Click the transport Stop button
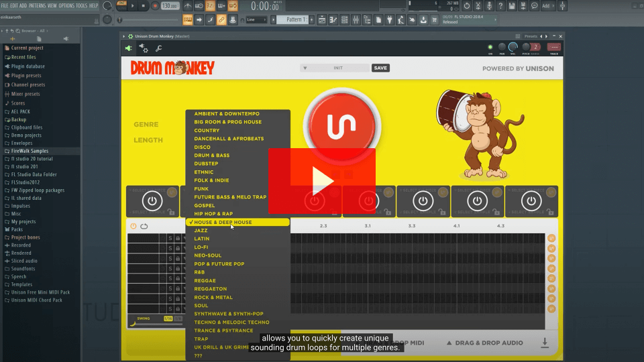The width and height of the screenshot is (644, 362). pyautogui.click(x=144, y=6)
